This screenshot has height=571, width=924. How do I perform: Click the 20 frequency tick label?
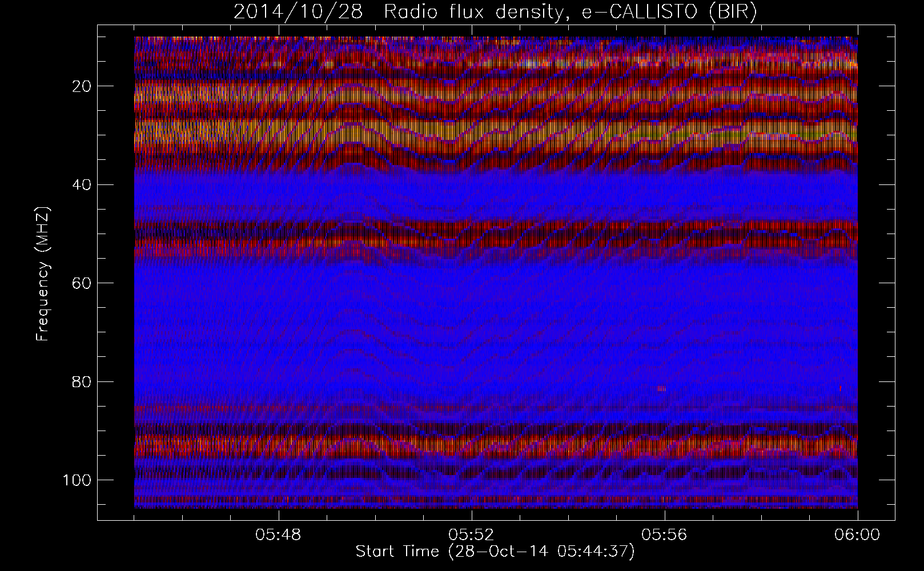[83, 86]
